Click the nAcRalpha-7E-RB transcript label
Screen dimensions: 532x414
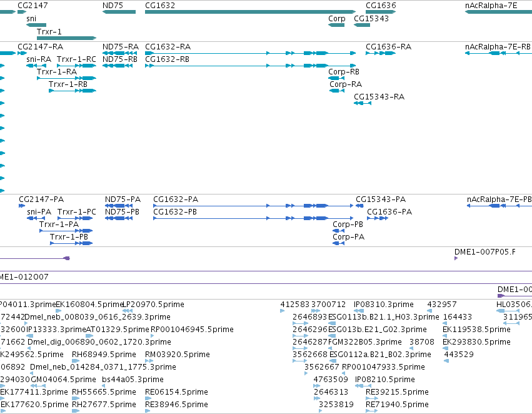[498, 46]
